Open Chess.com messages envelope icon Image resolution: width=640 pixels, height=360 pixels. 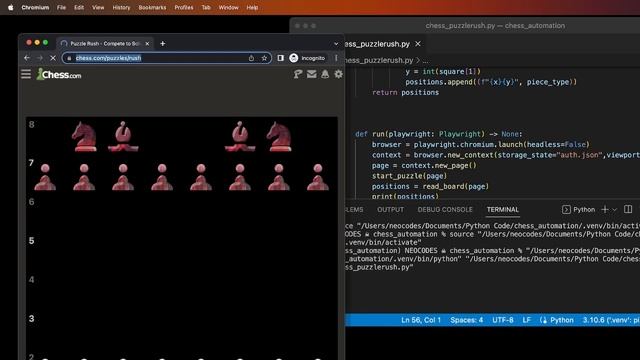click(x=311, y=74)
